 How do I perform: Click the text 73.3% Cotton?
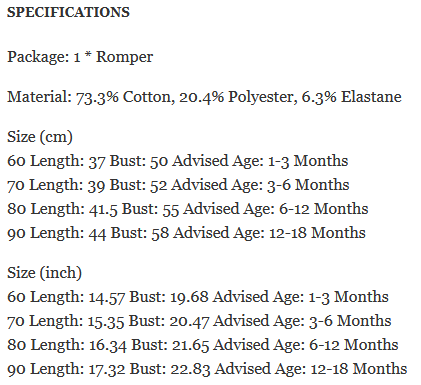[x=125, y=97]
